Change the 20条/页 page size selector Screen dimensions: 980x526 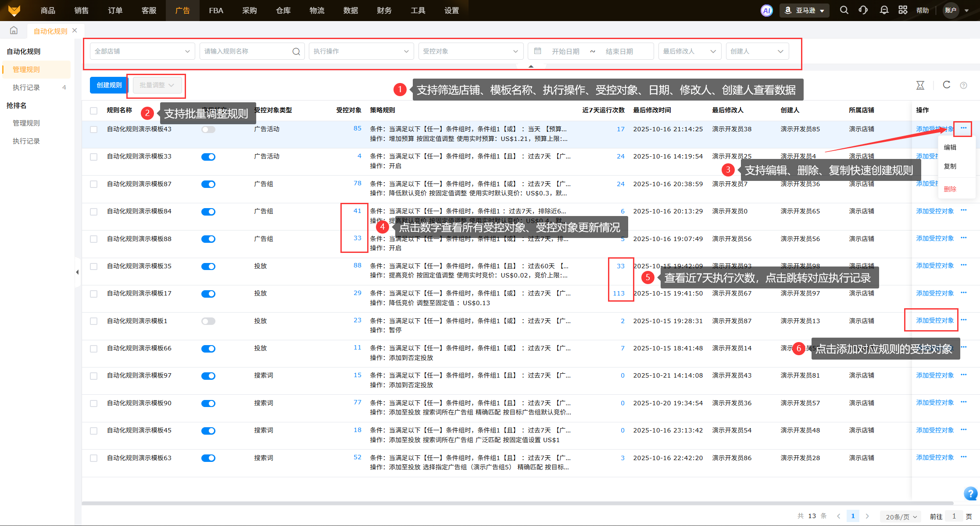click(x=901, y=517)
